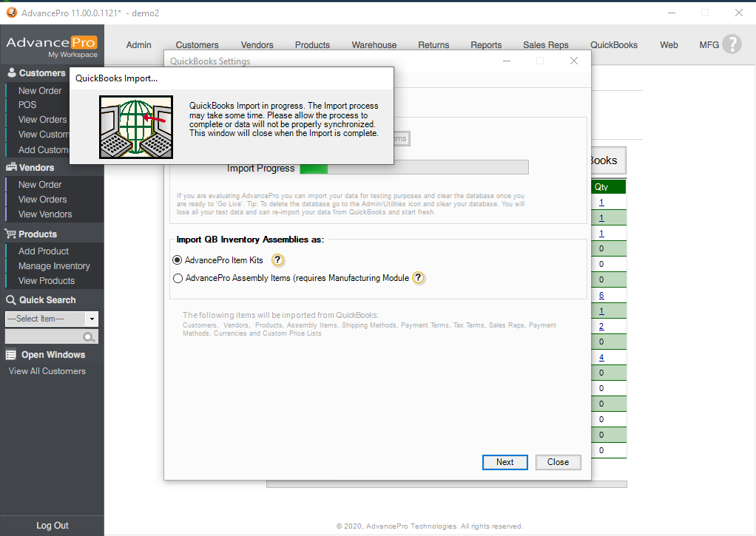Click the help question mark icon beside MFG
Image resolution: width=756 pixels, height=536 pixels.
tap(732, 44)
